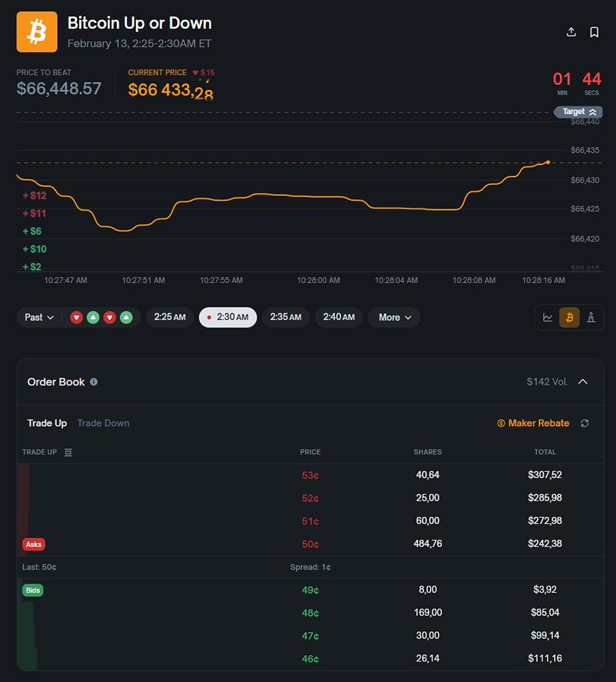
Task: Click the +$10 chart trade label
Action: (34, 249)
